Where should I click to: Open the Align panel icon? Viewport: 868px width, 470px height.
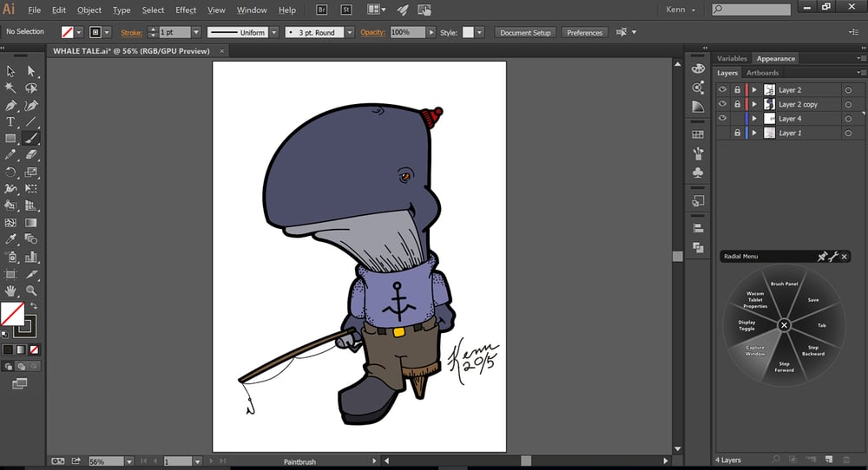tap(698, 228)
